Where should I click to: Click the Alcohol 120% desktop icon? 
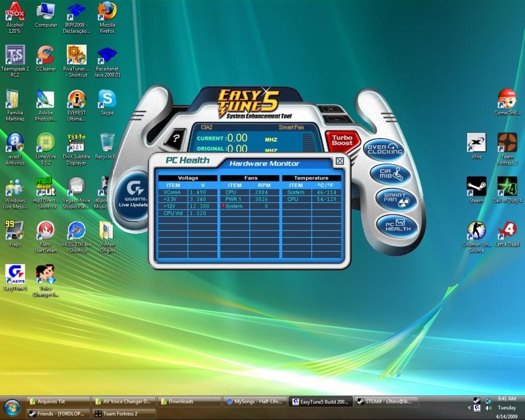pos(15,18)
